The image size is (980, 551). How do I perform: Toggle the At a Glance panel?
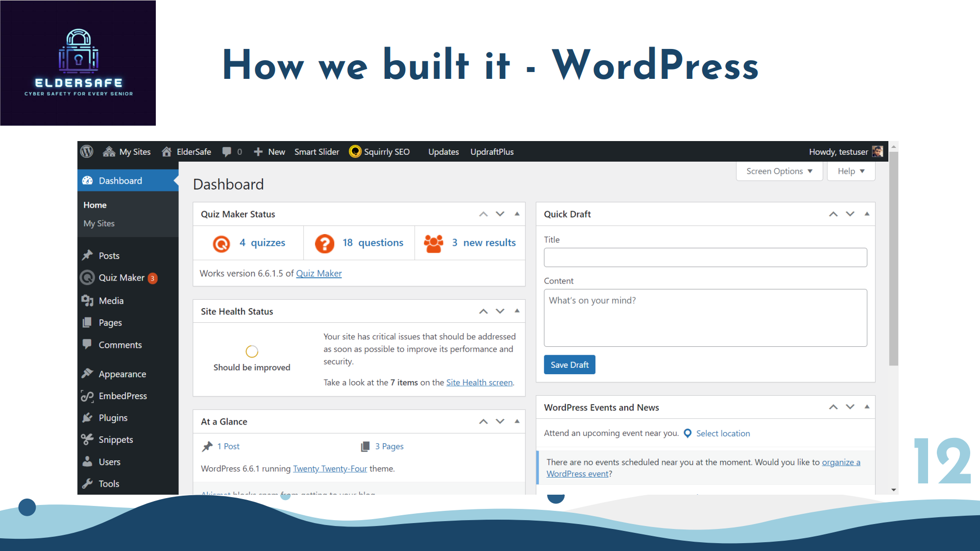[517, 422]
